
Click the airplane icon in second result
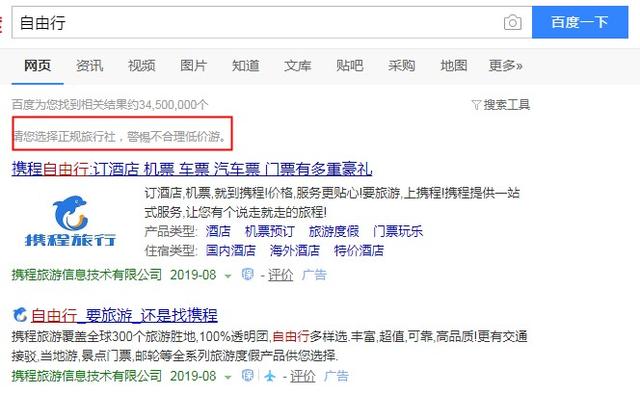tap(270, 376)
